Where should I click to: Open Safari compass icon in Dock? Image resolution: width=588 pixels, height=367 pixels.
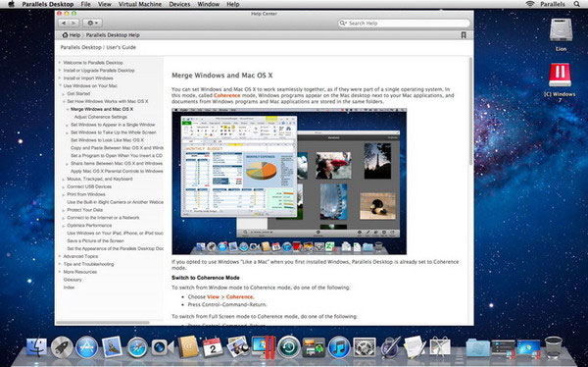[137, 347]
